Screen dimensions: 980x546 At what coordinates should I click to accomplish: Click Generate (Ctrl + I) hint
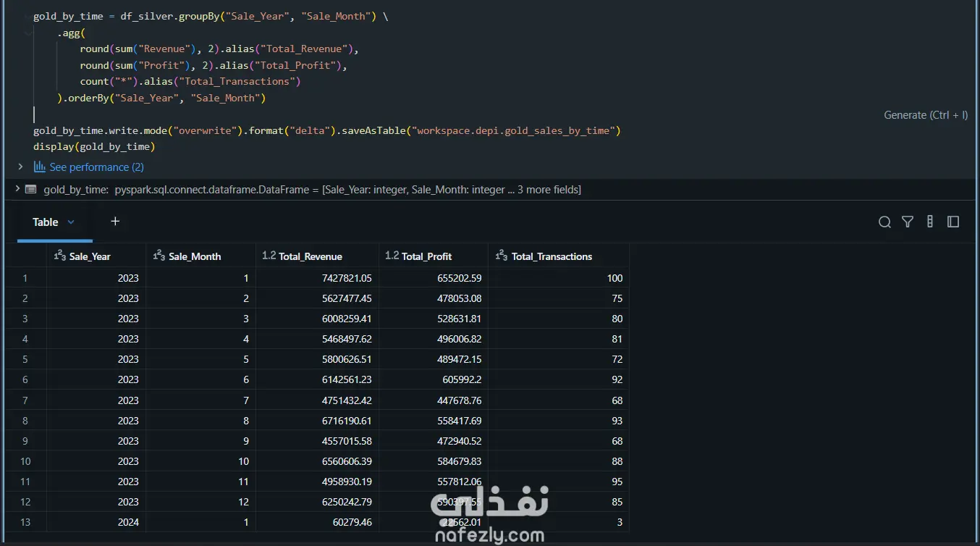pos(926,115)
